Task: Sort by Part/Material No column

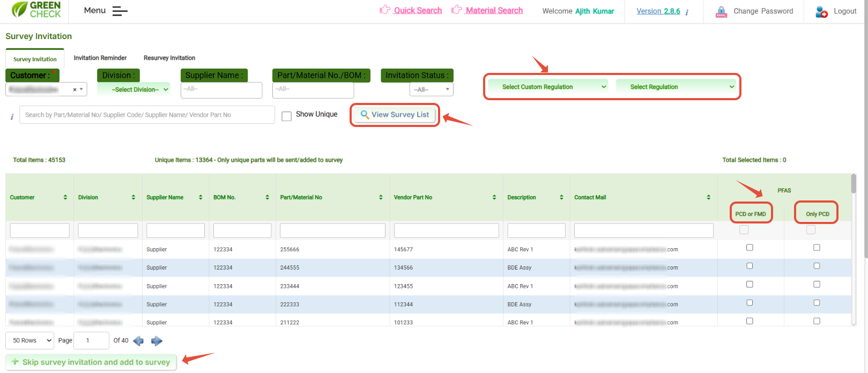Action: [x=381, y=197]
